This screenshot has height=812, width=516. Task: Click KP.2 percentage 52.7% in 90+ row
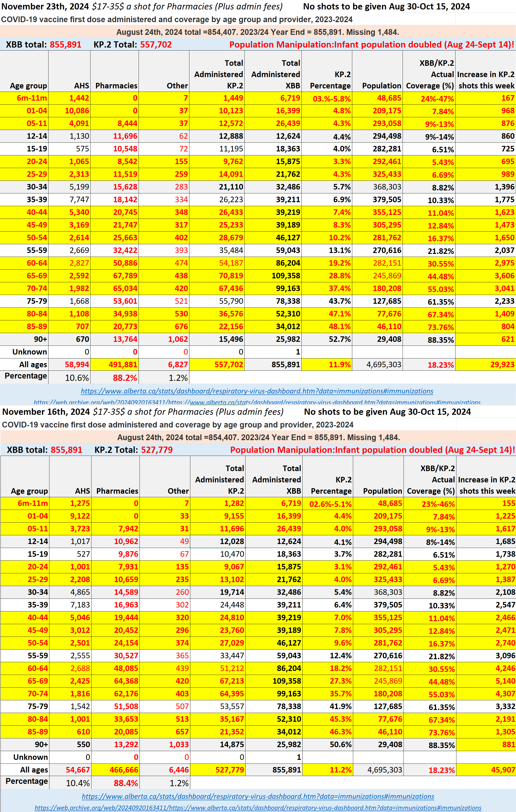tap(327, 339)
